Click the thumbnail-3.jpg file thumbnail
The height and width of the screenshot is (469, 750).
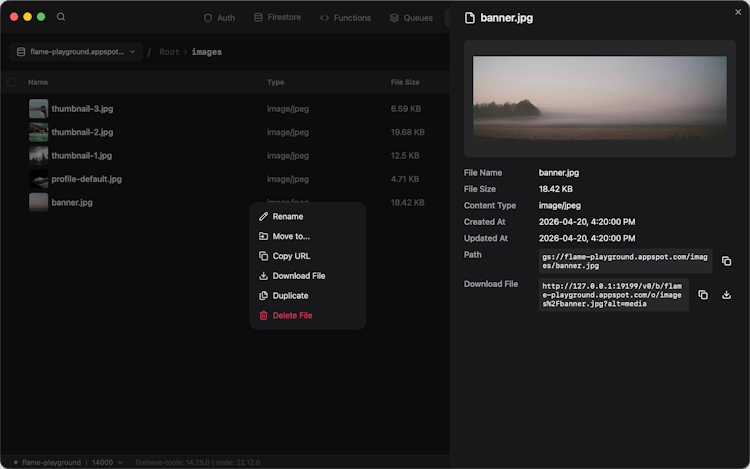[38, 108]
